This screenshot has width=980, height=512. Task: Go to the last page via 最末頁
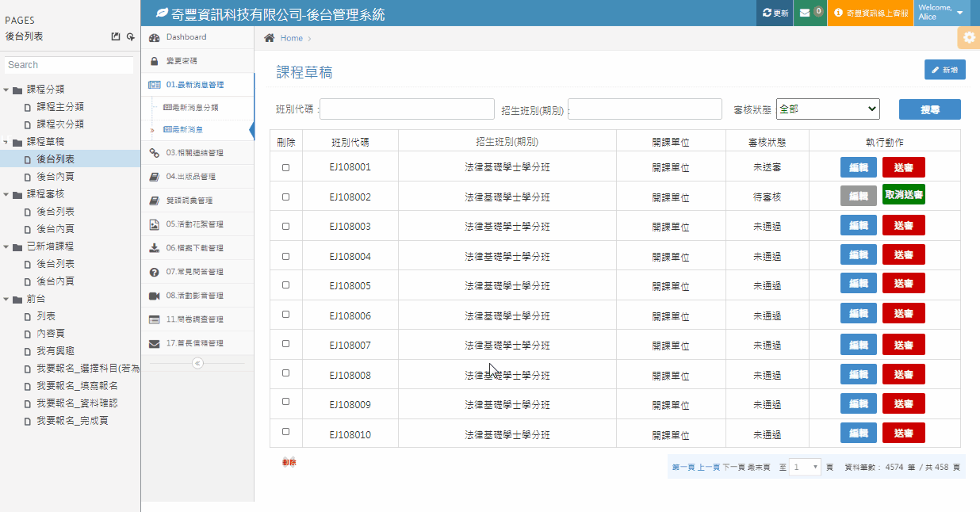point(758,468)
